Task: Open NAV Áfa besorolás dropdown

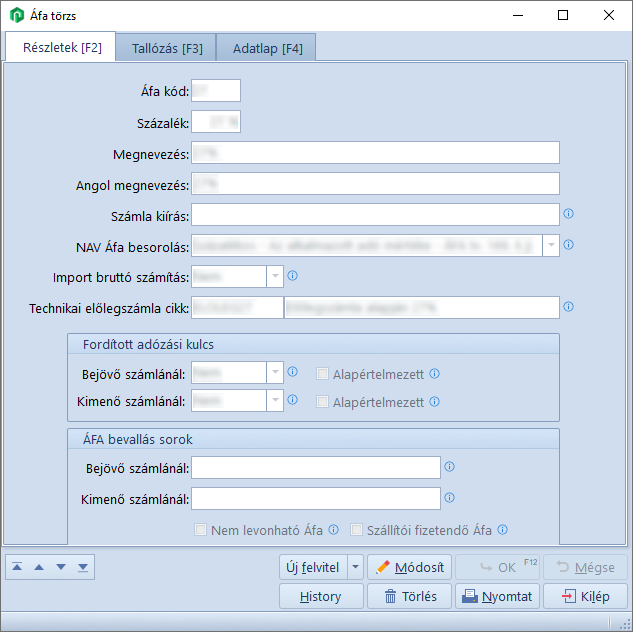Action: 550,246
